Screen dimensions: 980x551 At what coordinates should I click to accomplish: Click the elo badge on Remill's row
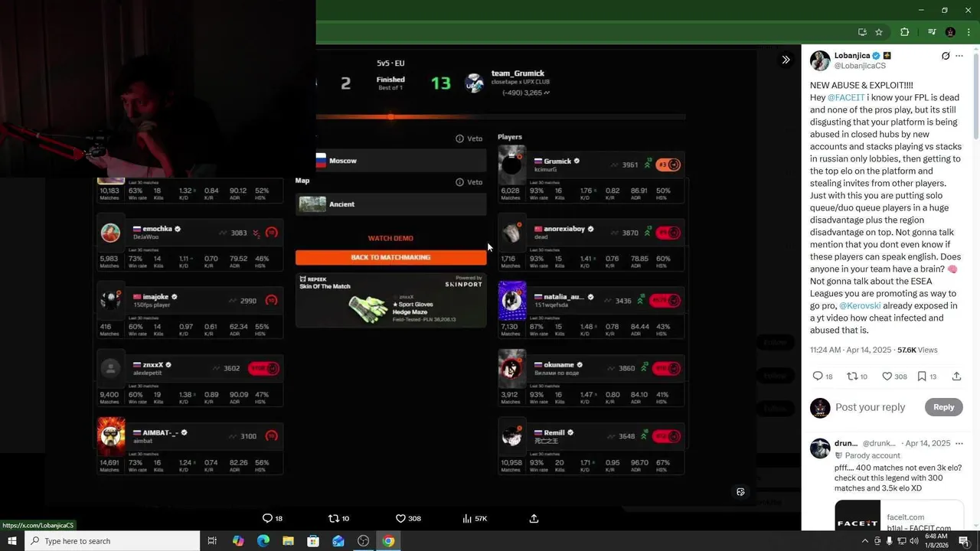point(665,436)
